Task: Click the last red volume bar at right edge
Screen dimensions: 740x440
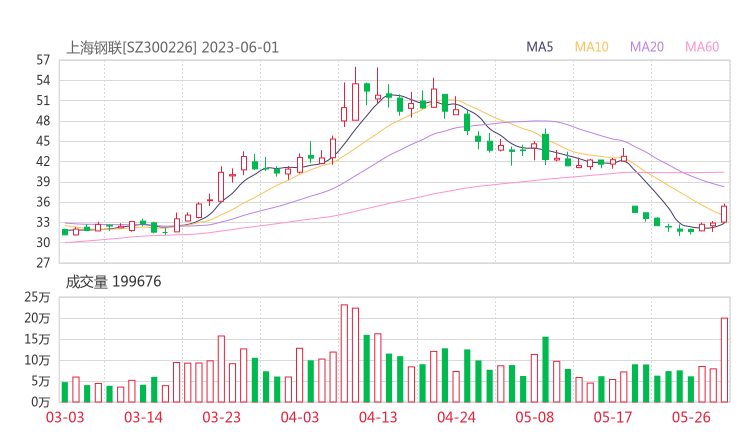Action: [724, 360]
